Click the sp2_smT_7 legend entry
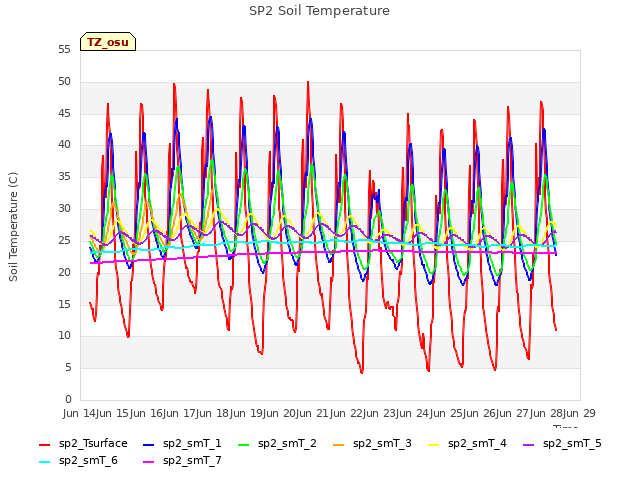This screenshot has height=480, width=640. point(182,460)
